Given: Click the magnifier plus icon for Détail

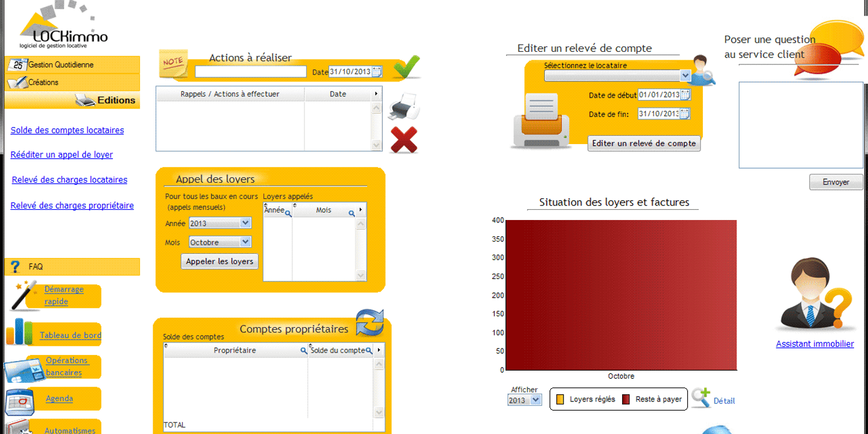Looking at the screenshot, I should click(x=701, y=398).
